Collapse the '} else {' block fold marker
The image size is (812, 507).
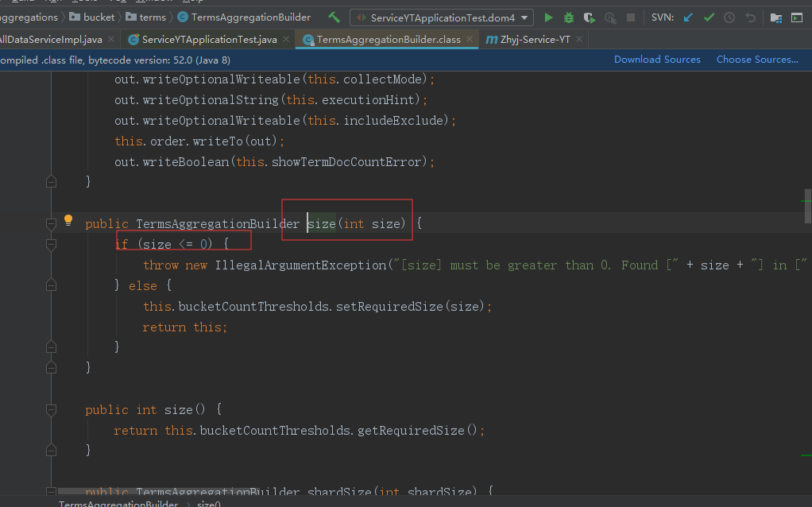point(51,284)
